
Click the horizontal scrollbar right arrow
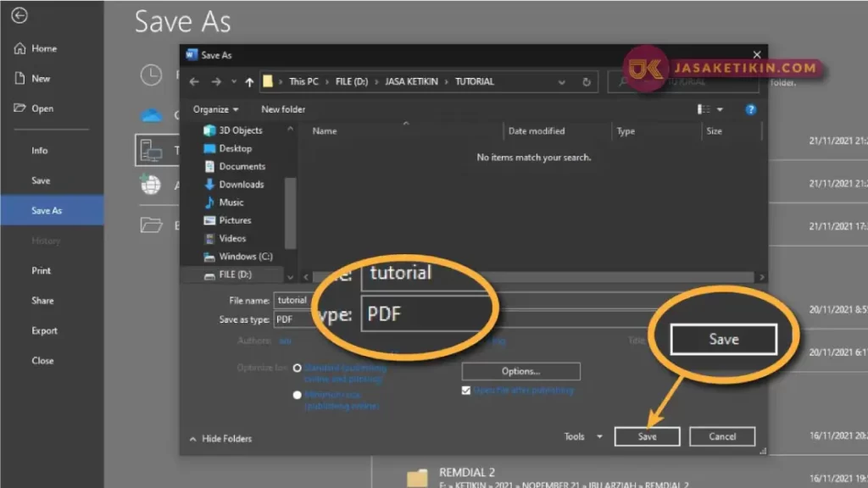(x=762, y=277)
